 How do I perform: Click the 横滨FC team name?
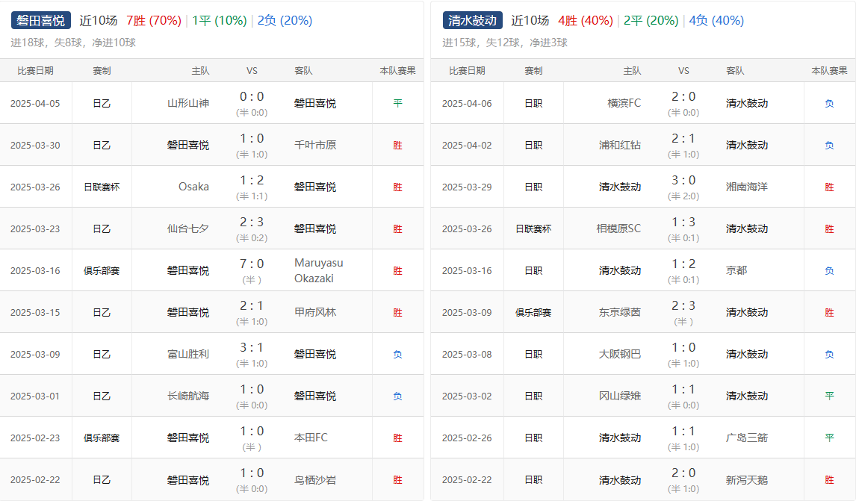(x=624, y=103)
